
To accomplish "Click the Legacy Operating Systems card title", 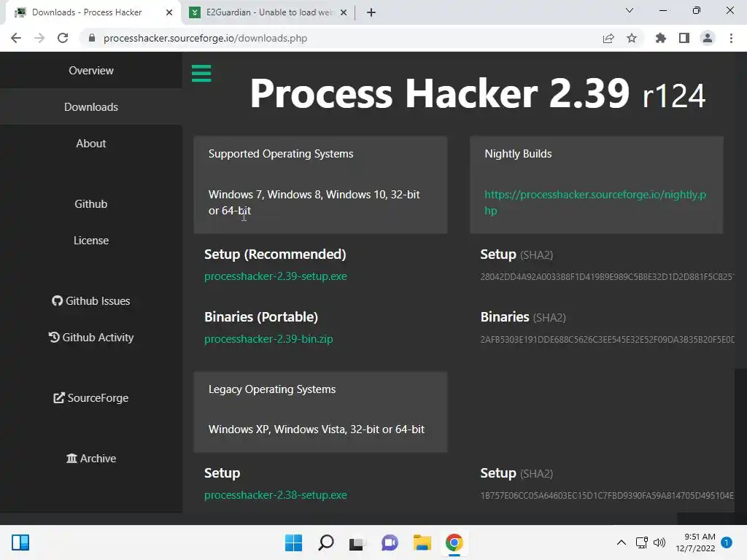I will point(272,389).
